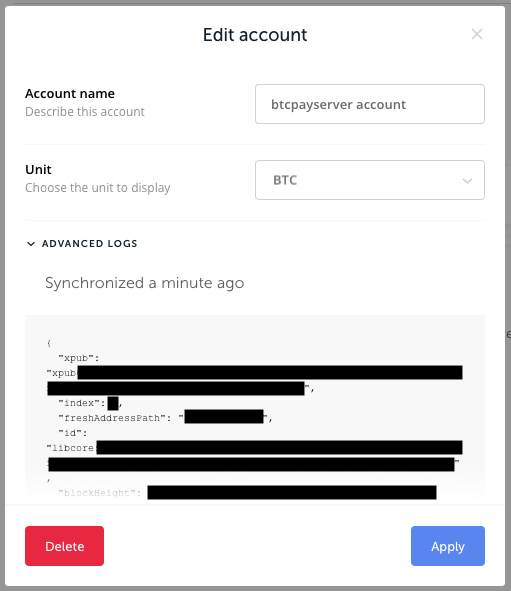Click the ADVANCED LOGS label
This screenshot has width=511, height=591.
[x=90, y=243]
